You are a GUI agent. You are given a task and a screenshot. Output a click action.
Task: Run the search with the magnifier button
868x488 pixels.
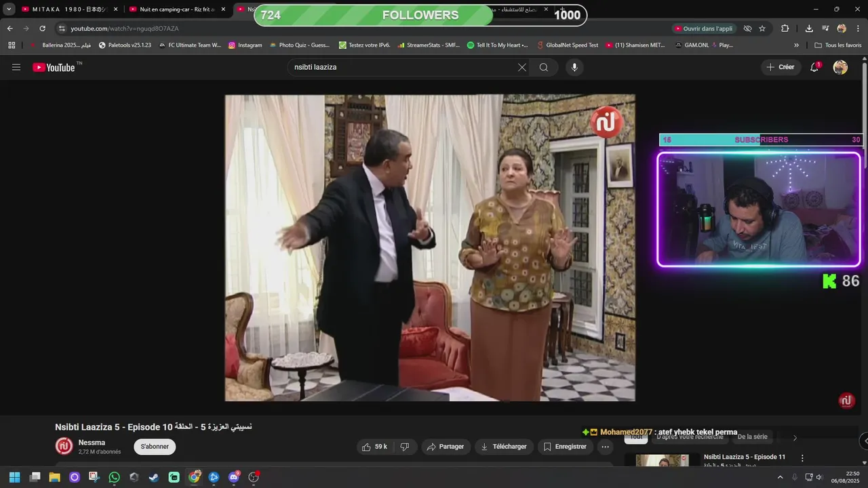pyautogui.click(x=544, y=67)
